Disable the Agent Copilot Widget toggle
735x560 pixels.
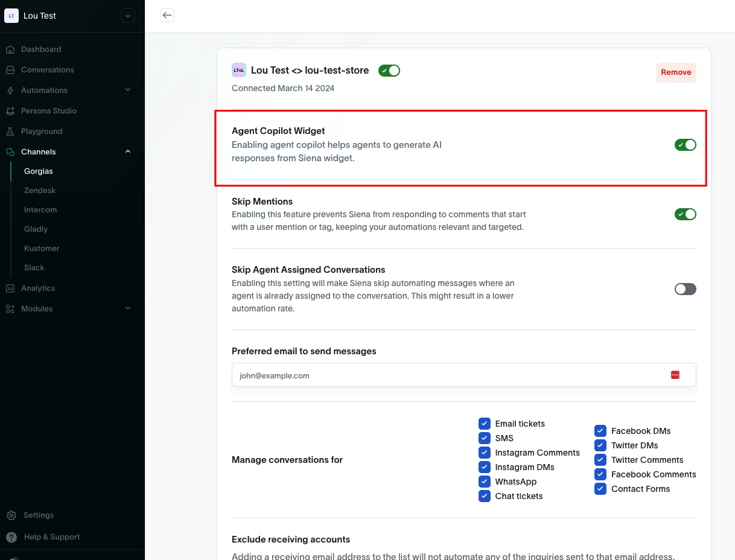pos(686,145)
